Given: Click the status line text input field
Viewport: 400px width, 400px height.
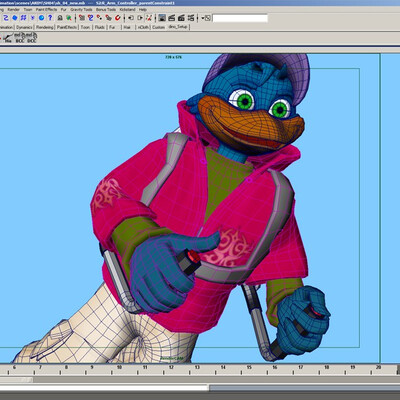Looking at the screenshot, I should [x=240, y=18].
